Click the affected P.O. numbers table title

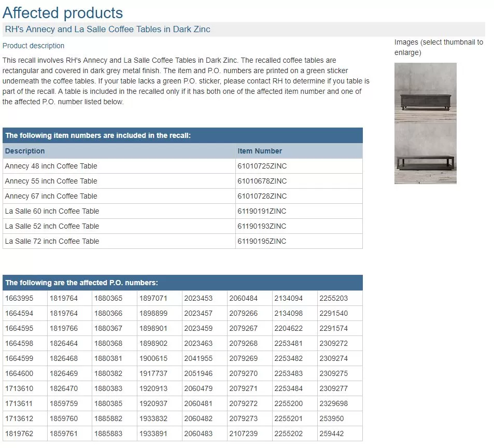pyautogui.click(x=183, y=283)
